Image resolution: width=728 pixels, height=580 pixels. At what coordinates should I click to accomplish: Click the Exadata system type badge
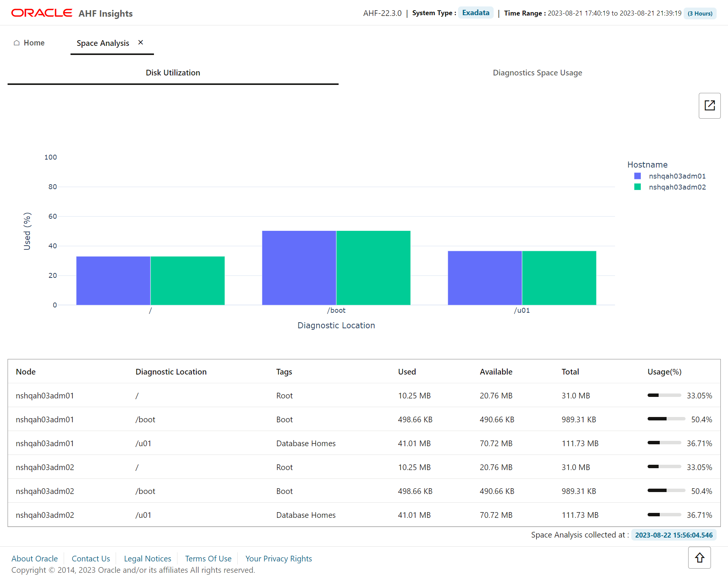(475, 13)
